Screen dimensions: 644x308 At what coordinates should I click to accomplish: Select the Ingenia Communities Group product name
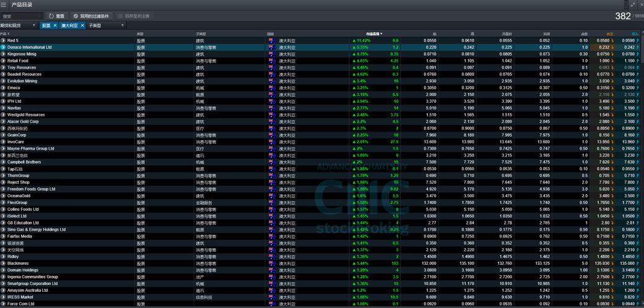(x=32, y=277)
